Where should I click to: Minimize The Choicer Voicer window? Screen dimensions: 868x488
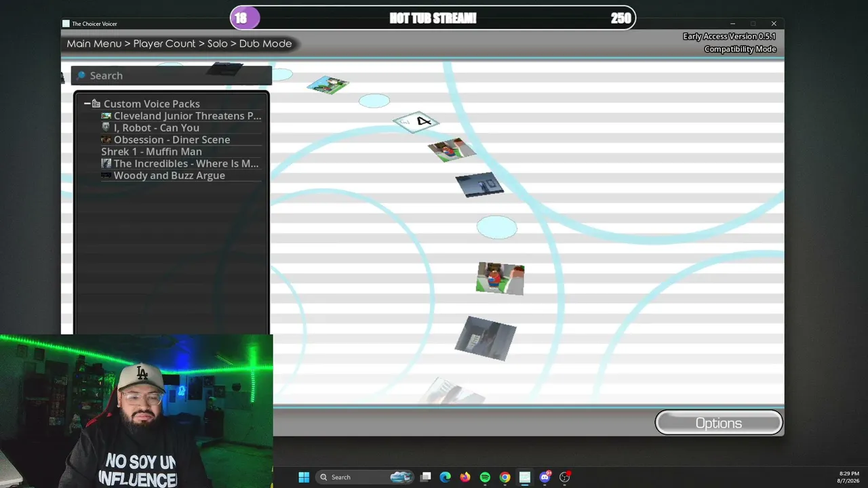point(732,24)
